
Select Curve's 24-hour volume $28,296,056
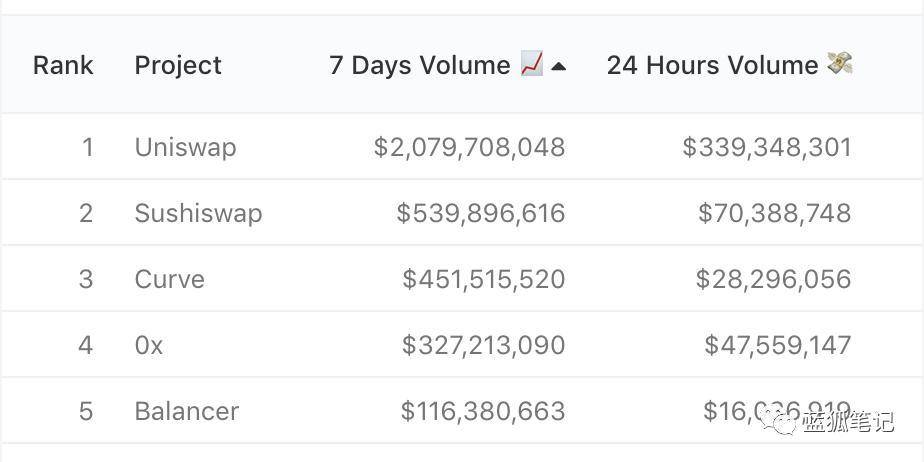click(773, 279)
